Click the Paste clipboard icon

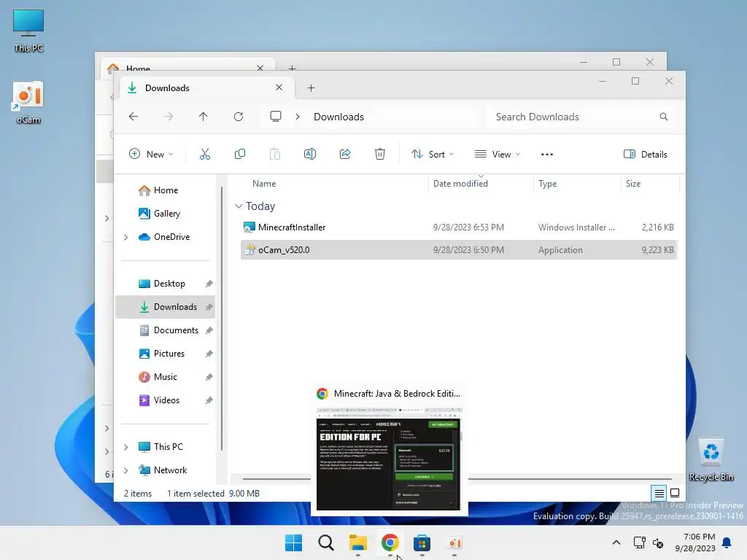coord(275,155)
